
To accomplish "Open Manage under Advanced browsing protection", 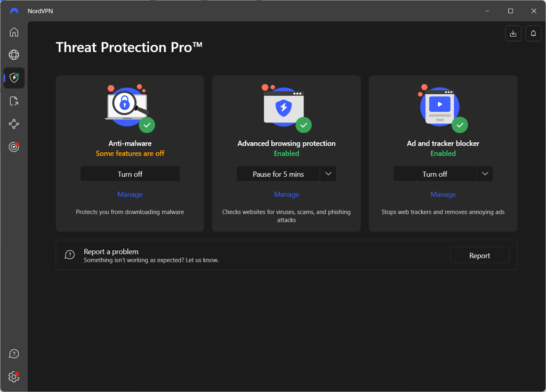I will click(x=286, y=194).
